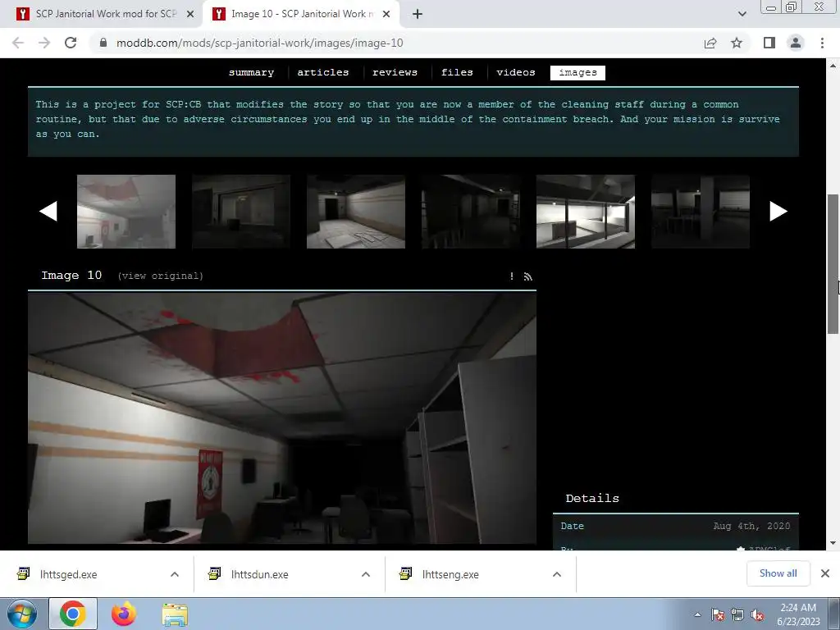840x630 pixels.
Task: Open Chrome side panel icon
Action: 769,43
